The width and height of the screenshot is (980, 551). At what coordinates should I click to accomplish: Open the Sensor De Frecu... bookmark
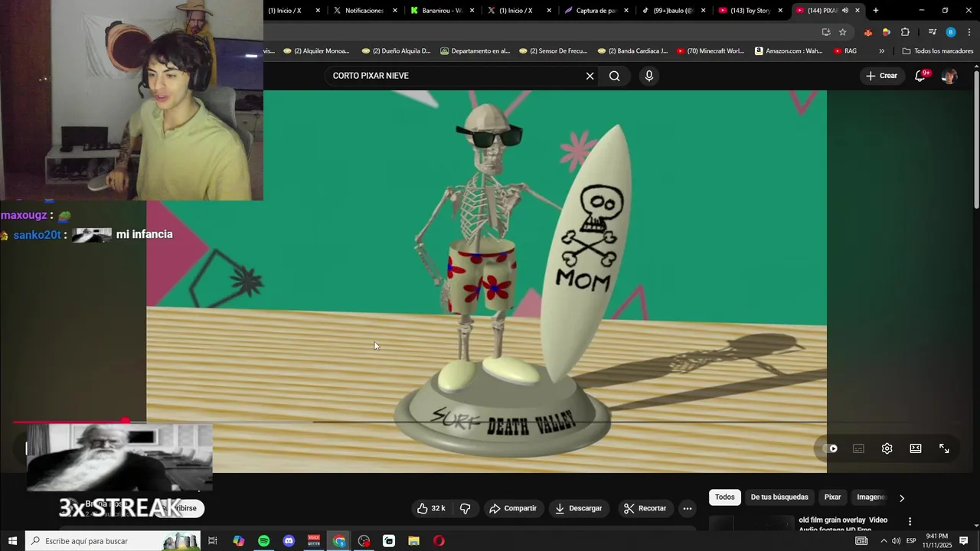(x=553, y=51)
